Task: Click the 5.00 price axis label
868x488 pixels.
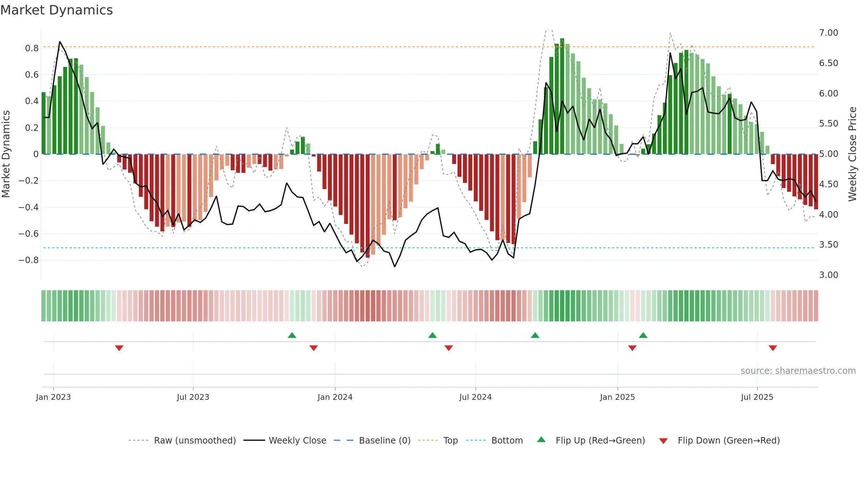Action: [829, 154]
